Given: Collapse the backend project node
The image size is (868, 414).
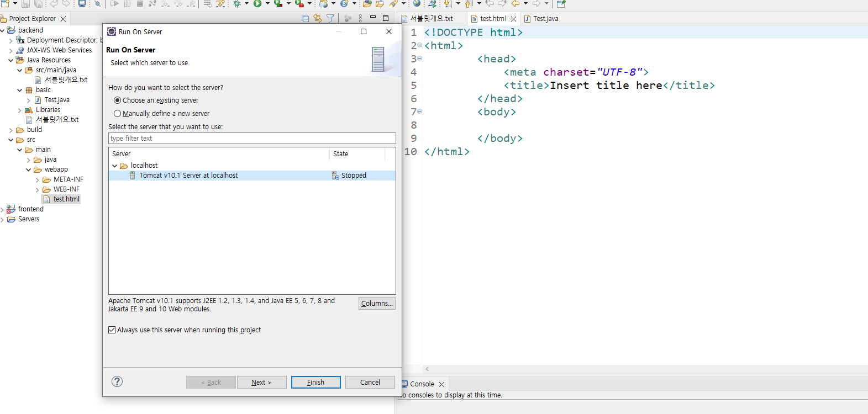Looking at the screenshot, I should pos(2,30).
